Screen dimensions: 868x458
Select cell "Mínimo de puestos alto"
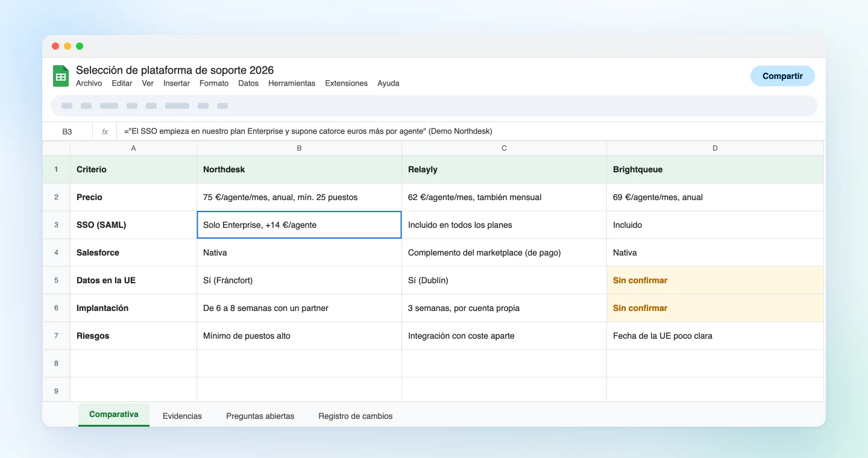click(300, 336)
